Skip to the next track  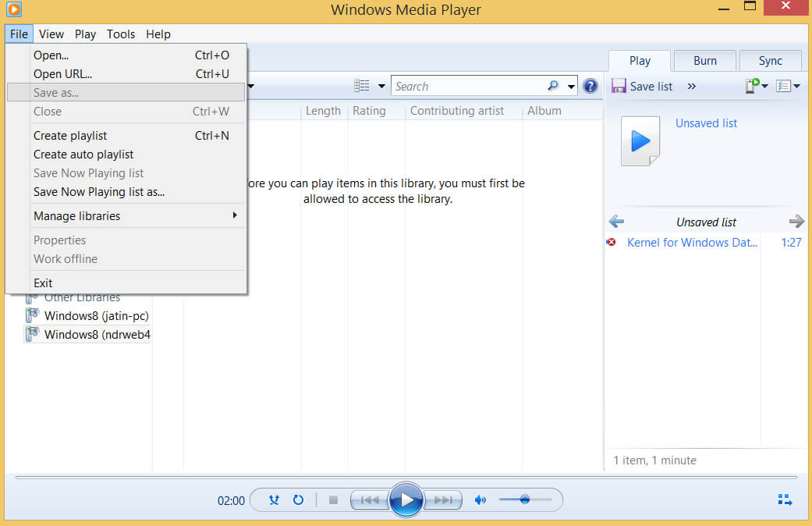tap(443, 499)
